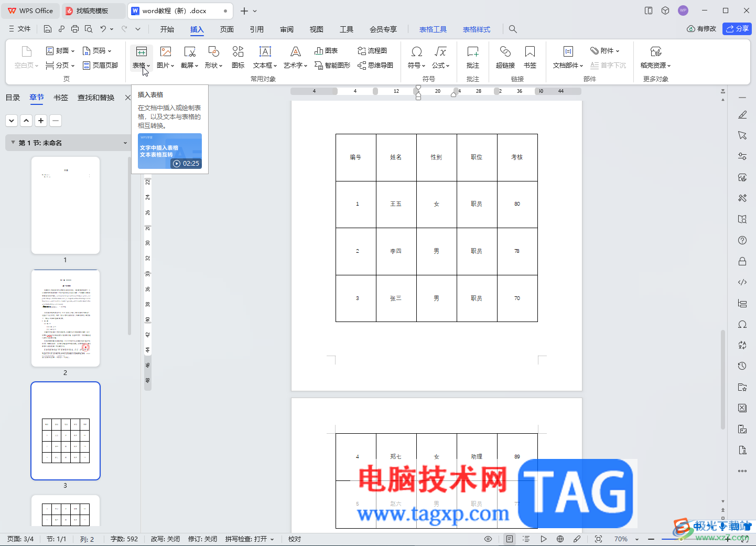Switch to web layout globe view
Image resolution: width=756 pixels, height=546 pixels.
click(x=560, y=539)
